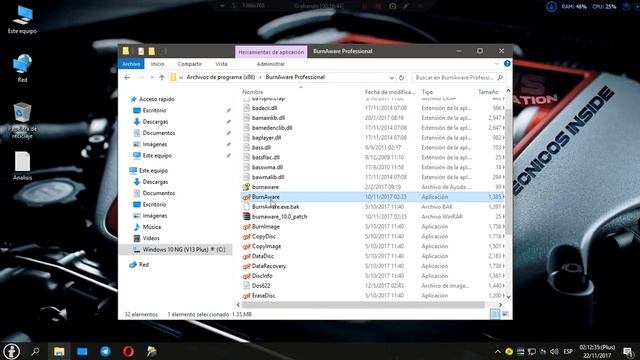Select BurnAware.exe.bak file
The image size is (640, 360).
pos(276,207)
